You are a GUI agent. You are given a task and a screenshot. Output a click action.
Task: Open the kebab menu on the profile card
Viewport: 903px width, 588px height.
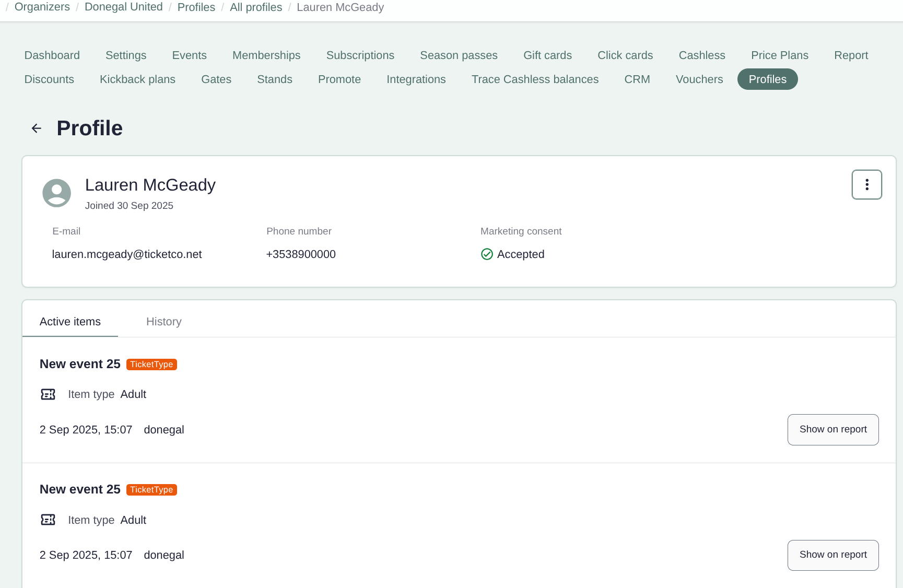866,184
